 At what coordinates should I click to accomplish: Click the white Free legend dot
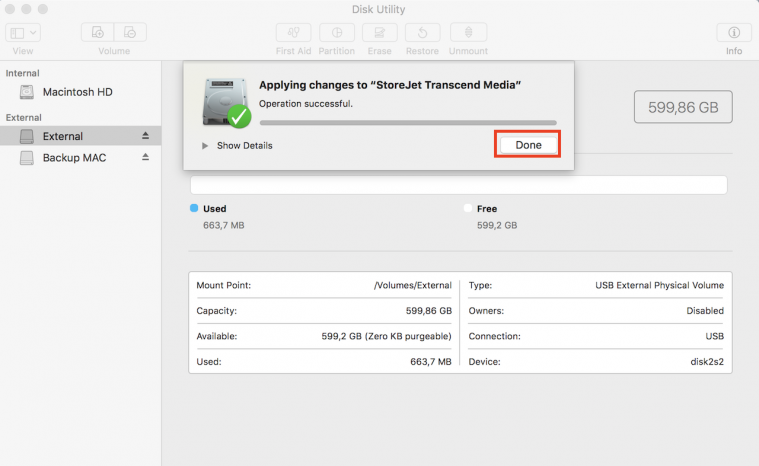[x=468, y=208]
